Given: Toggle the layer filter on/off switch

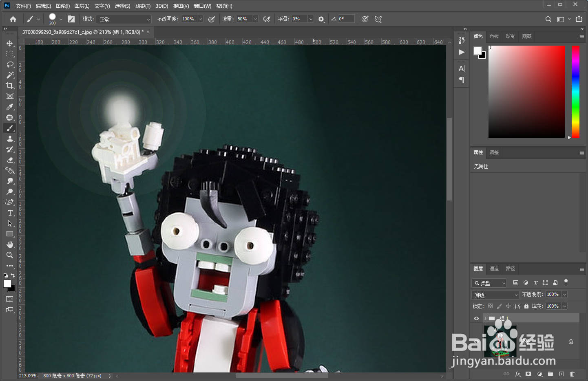Looking at the screenshot, I should pos(566,282).
